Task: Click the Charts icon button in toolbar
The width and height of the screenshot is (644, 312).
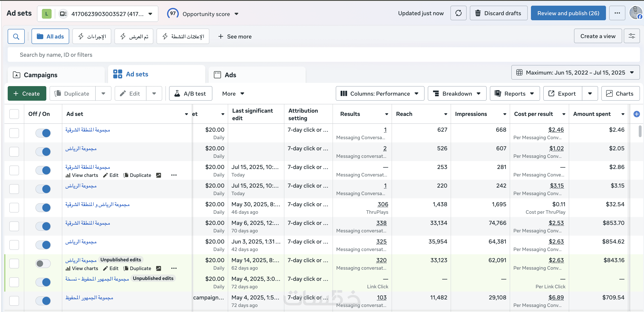Action: pyautogui.click(x=620, y=94)
